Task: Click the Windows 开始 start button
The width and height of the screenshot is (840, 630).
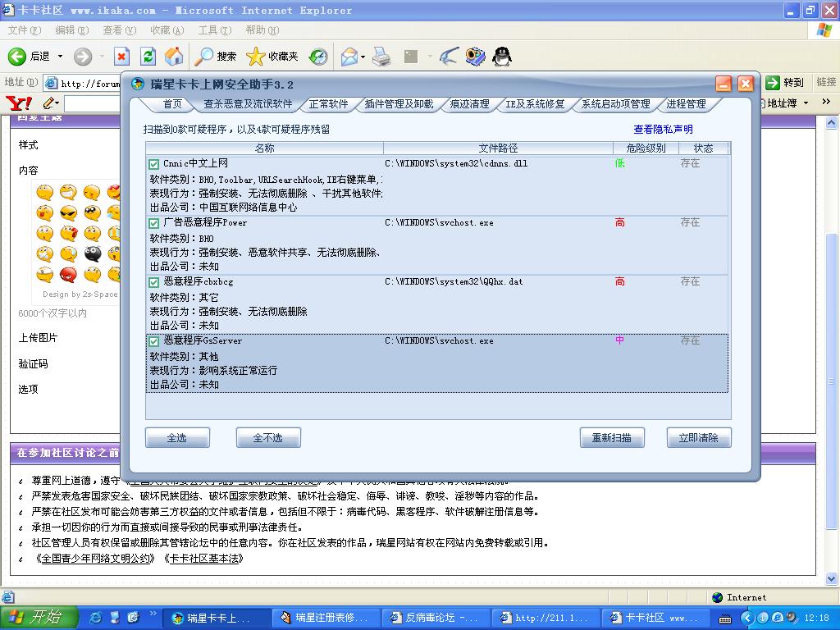Action: (39, 618)
